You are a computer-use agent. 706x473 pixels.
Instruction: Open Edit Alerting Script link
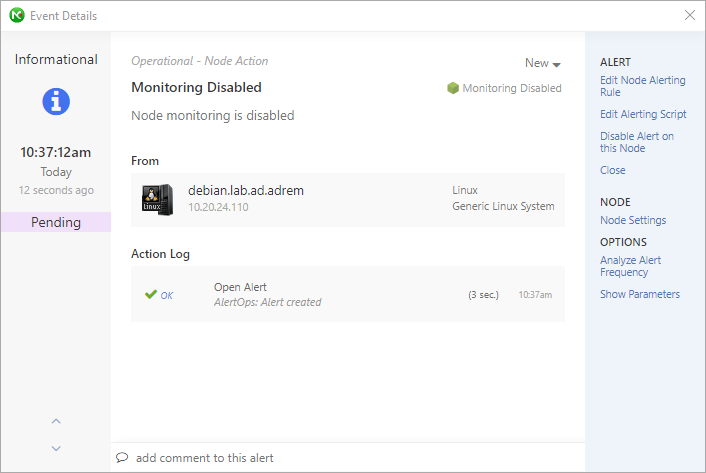coord(643,114)
